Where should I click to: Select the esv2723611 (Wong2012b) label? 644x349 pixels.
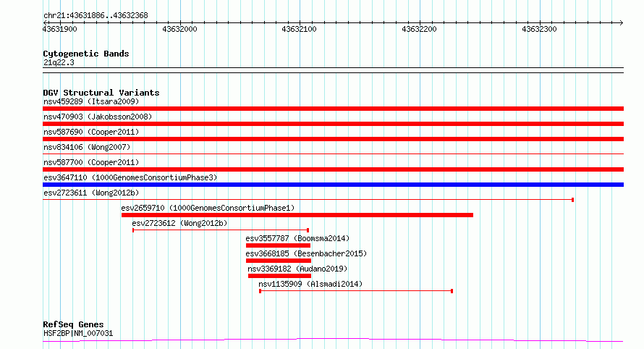91,193
